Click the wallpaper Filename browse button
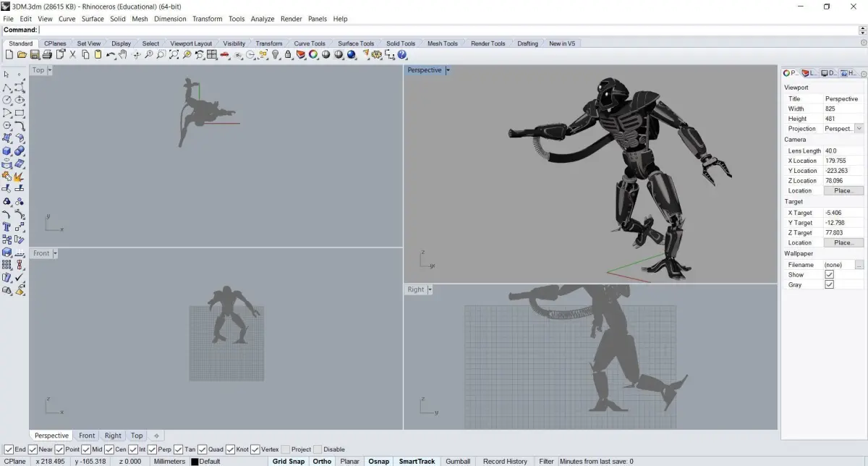Image resolution: width=868 pixels, height=466 pixels. [x=859, y=265]
